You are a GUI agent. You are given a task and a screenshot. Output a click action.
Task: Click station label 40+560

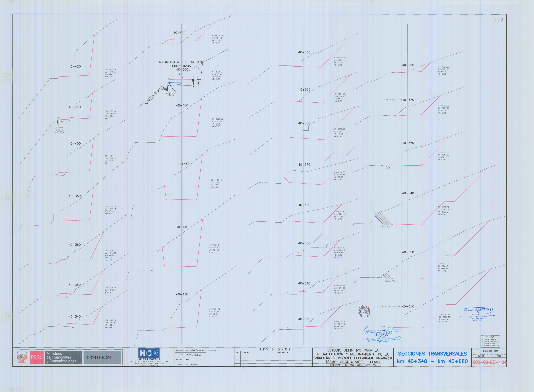(304, 205)
